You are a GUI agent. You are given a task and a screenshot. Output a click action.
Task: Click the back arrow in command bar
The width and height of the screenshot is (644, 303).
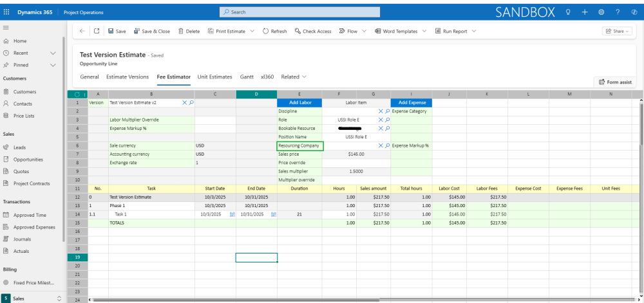pyautogui.click(x=82, y=31)
